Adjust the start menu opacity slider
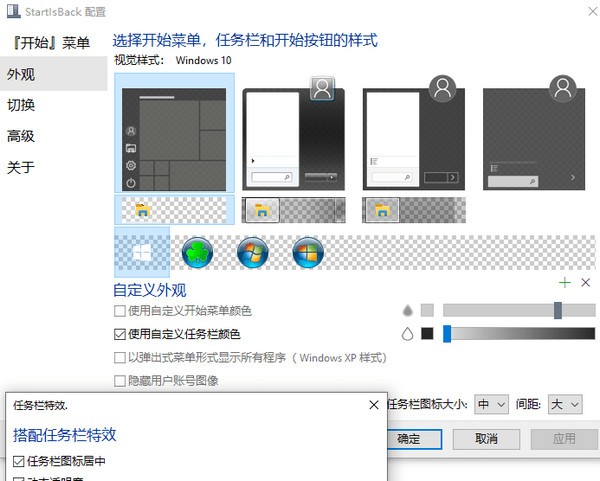 click(x=519, y=310)
